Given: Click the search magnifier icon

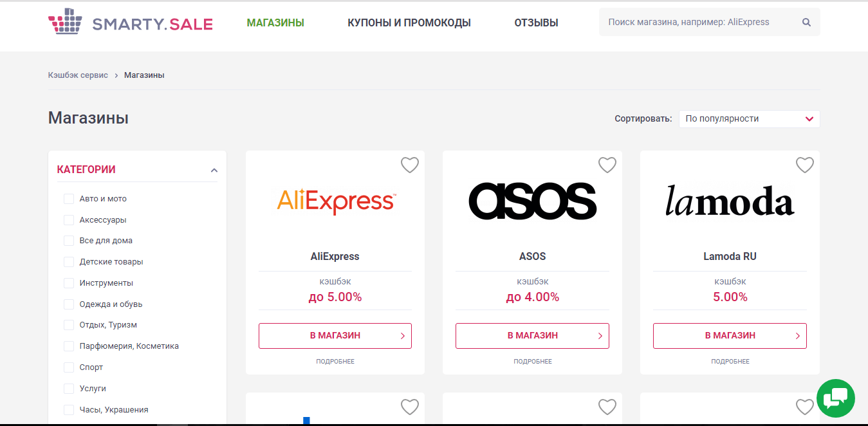Looking at the screenshot, I should click(x=806, y=22).
